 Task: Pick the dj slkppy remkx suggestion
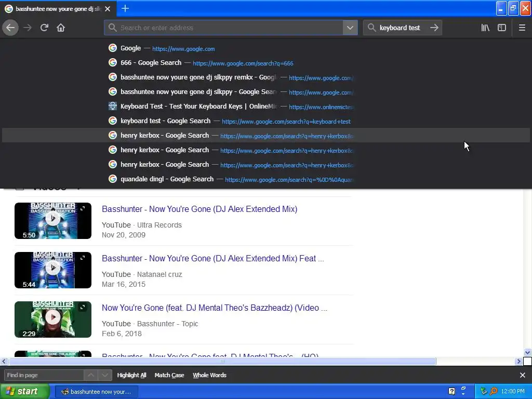click(x=266, y=77)
